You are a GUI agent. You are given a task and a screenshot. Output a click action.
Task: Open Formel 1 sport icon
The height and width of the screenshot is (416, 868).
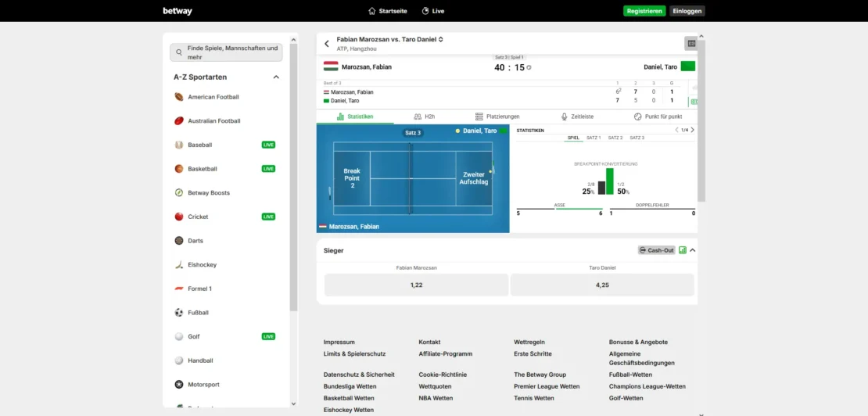179,289
